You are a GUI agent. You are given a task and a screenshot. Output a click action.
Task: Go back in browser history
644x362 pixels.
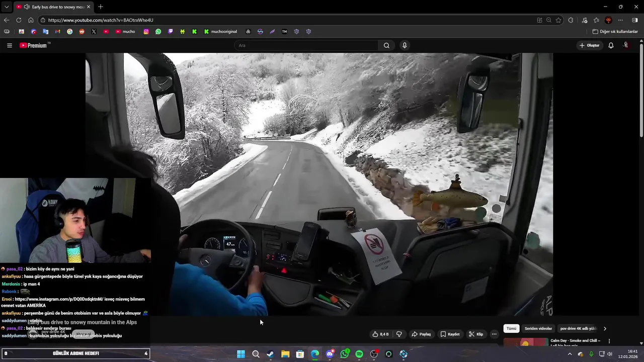(x=7, y=20)
